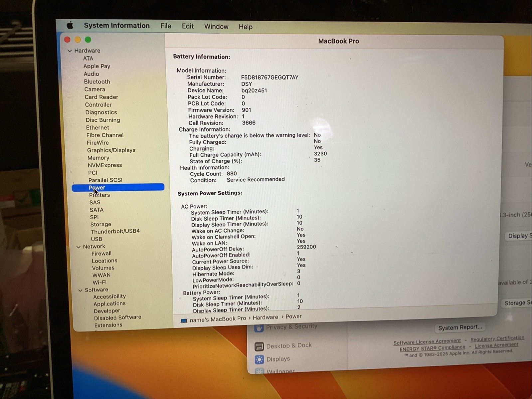
Task: Select FireWire in the sidebar
Action: point(97,142)
